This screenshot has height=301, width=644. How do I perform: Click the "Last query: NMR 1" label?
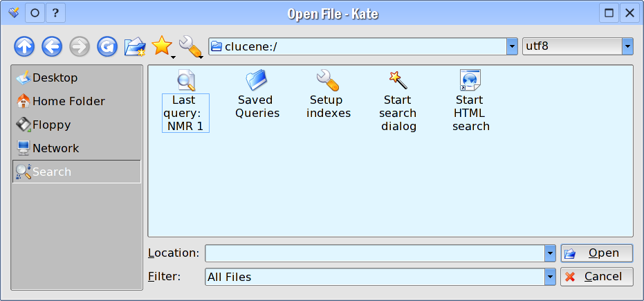pyautogui.click(x=185, y=113)
